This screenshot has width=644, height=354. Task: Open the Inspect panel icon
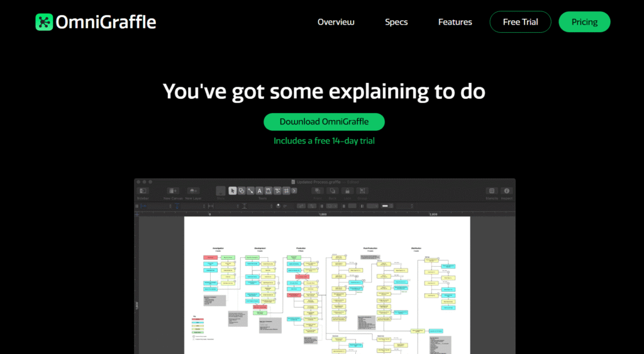pos(506,191)
